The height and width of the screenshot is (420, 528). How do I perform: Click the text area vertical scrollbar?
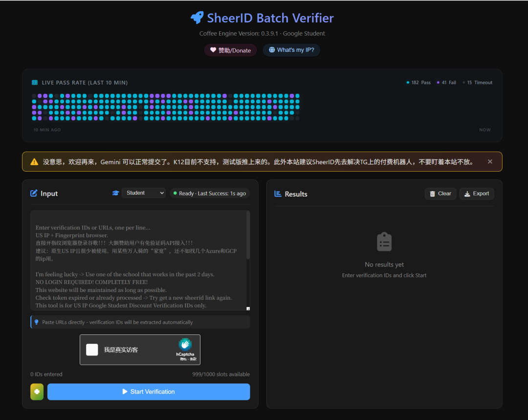click(x=248, y=236)
